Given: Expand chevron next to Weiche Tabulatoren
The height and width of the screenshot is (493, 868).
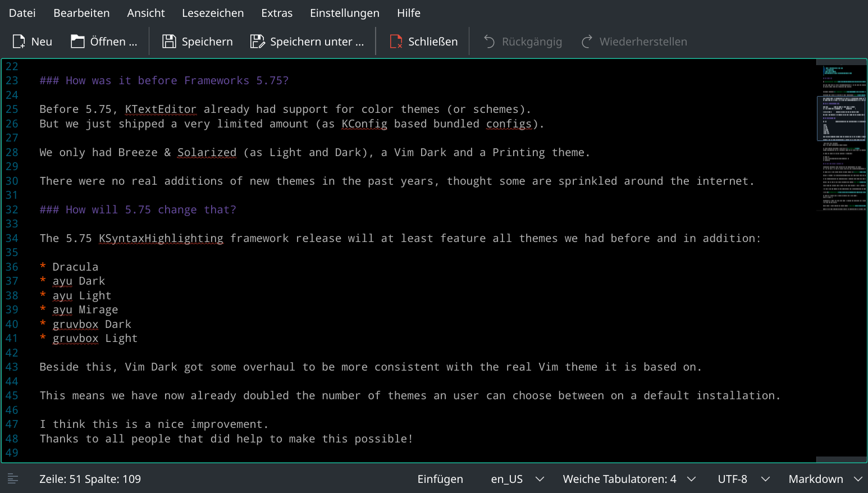Looking at the screenshot, I should (691, 479).
